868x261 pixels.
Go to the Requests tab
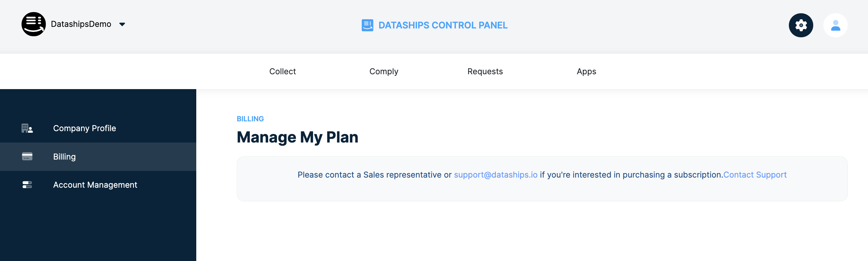[485, 72]
